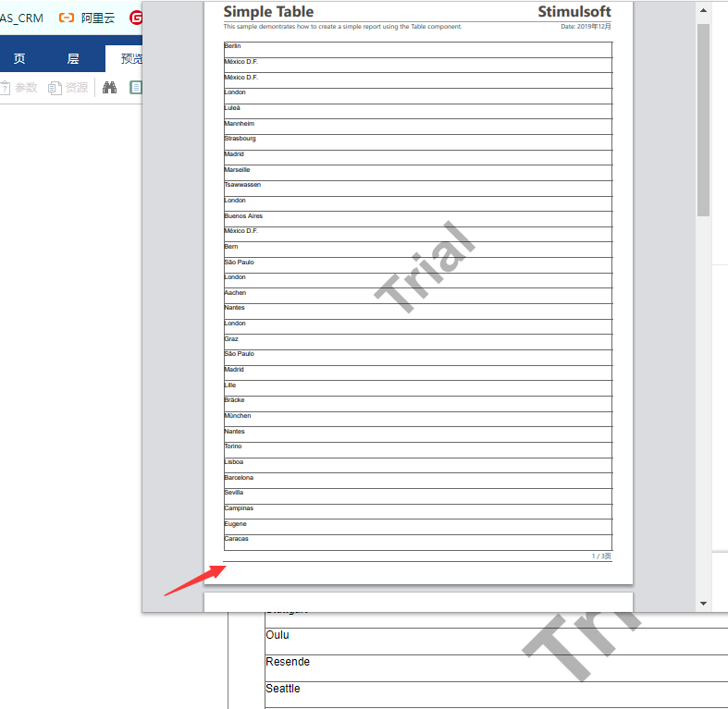Click the red G bookmark icon
This screenshot has height=709, width=728.
[136, 18]
